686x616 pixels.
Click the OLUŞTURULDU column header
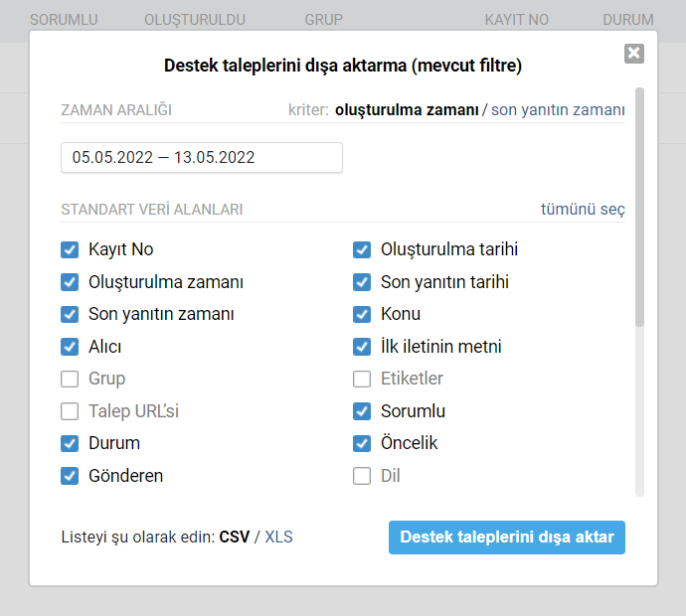click(x=195, y=20)
